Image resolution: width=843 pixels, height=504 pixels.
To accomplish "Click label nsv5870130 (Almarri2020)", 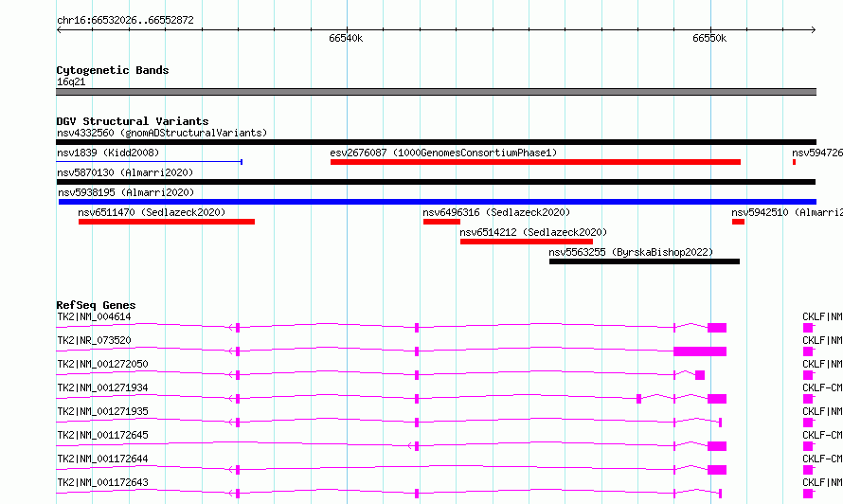I will click(x=125, y=172).
